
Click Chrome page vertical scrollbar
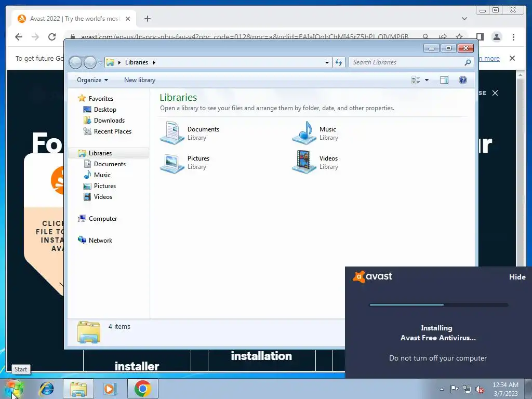521,170
